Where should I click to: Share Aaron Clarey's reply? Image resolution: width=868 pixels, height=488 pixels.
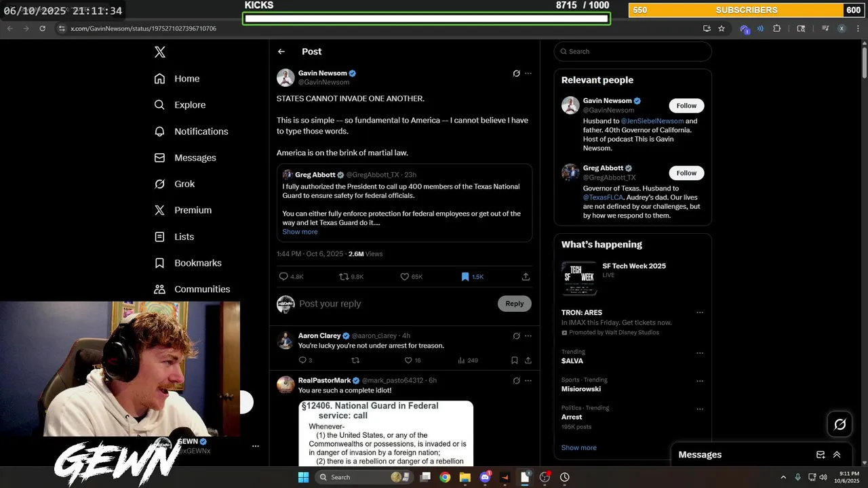(x=528, y=361)
